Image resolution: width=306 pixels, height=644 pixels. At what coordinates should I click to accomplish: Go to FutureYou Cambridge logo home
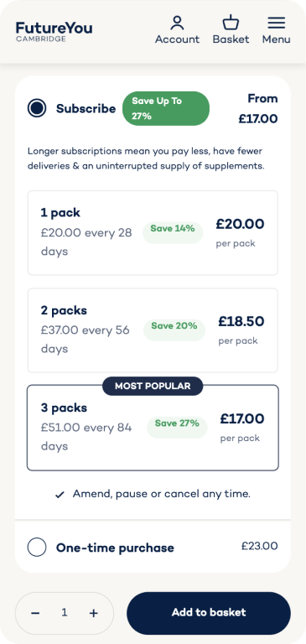(54, 31)
